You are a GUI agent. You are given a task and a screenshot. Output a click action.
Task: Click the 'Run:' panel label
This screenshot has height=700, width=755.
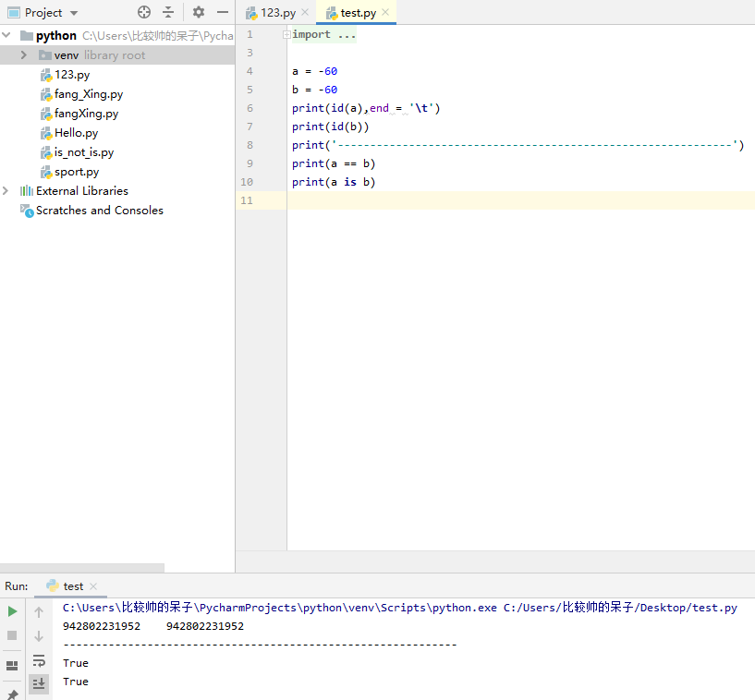click(x=17, y=586)
